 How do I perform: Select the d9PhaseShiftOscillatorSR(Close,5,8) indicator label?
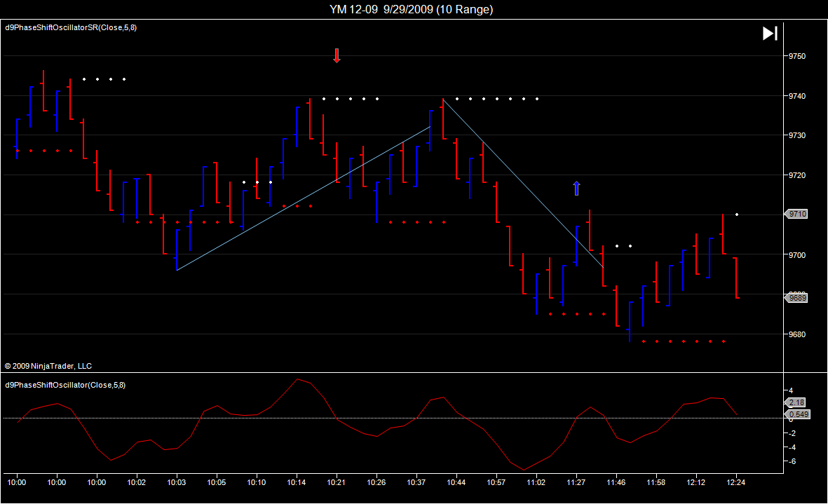tap(71, 27)
